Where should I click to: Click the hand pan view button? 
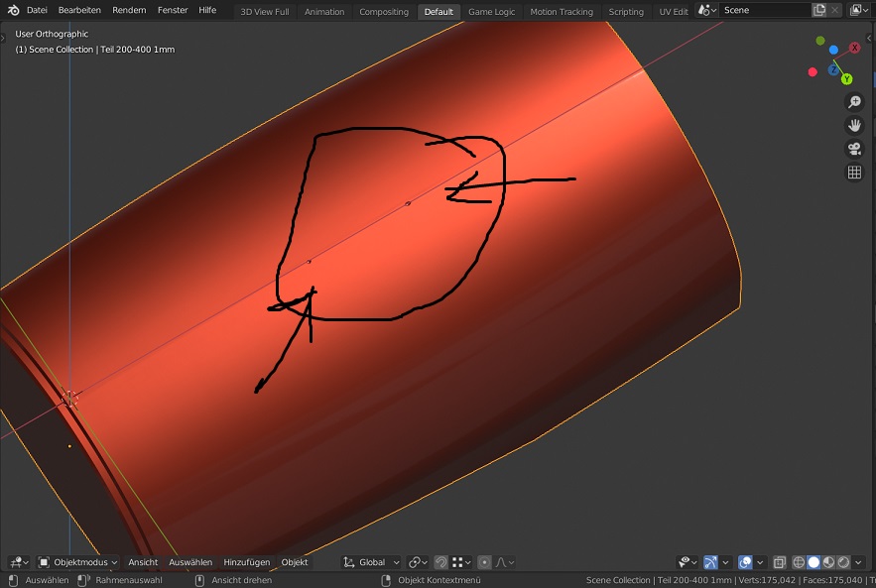[853, 125]
